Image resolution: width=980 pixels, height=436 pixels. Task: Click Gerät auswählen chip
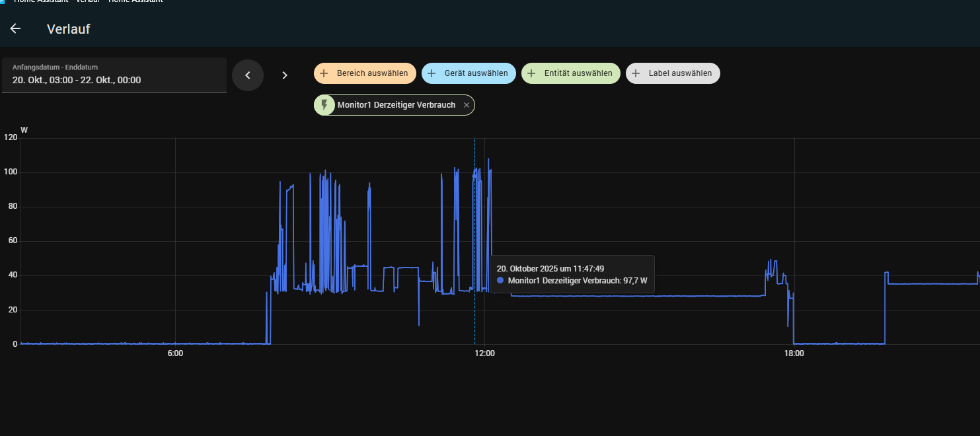(469, 73)
